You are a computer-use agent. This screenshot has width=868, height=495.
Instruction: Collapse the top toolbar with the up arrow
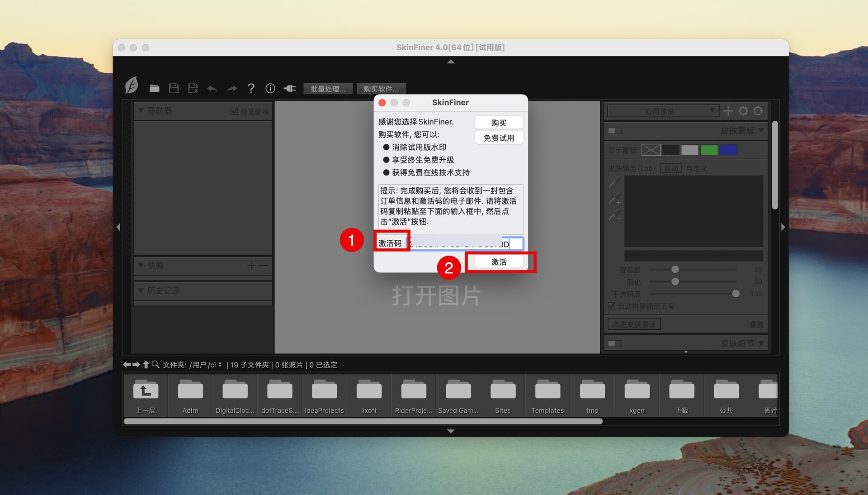pos(451,62)
